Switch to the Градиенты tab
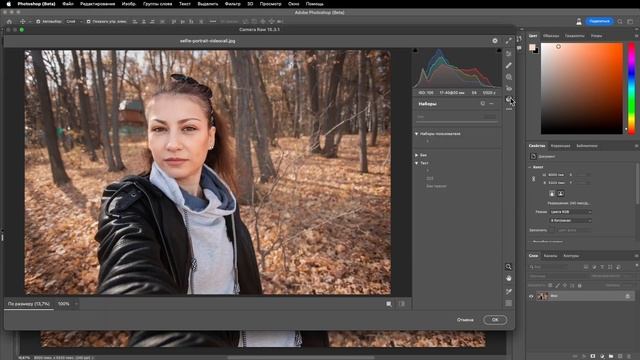 click(x=574, y=36)
